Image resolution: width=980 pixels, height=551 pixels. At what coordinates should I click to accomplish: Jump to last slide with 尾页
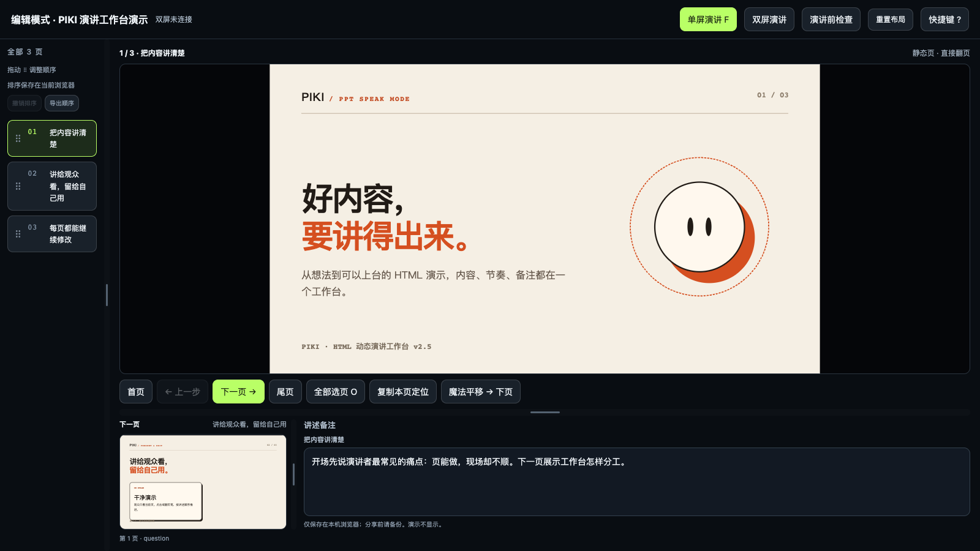[x=285, y=392]
